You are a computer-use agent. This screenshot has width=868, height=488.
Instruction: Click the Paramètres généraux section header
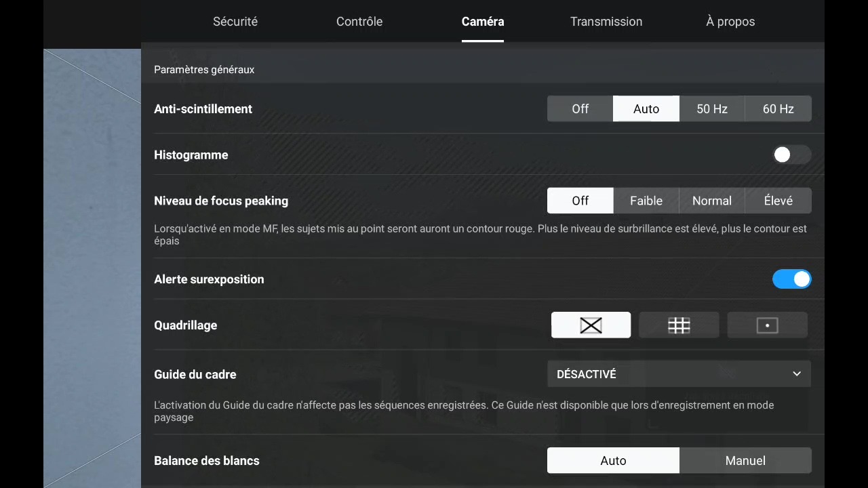(204, 69)
